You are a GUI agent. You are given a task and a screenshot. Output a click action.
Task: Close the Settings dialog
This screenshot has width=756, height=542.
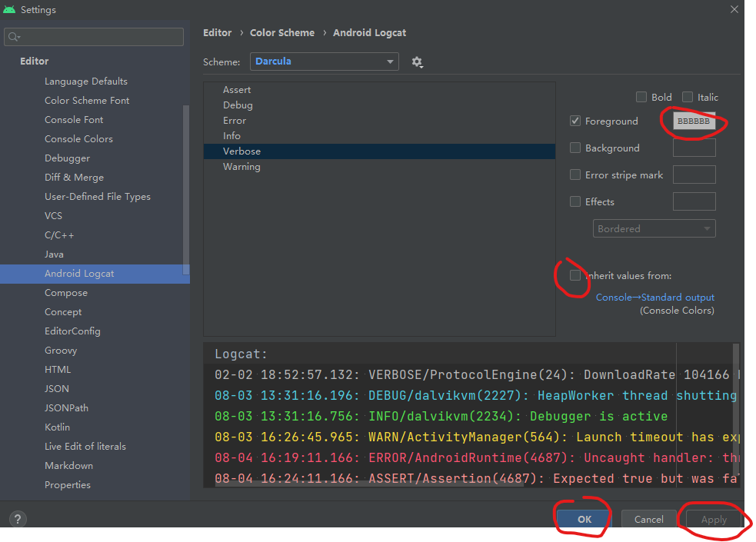tap(734, 9)
